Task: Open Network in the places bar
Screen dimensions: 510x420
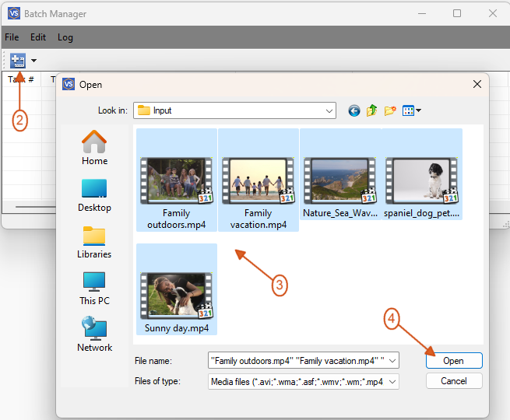Action: 94,334
